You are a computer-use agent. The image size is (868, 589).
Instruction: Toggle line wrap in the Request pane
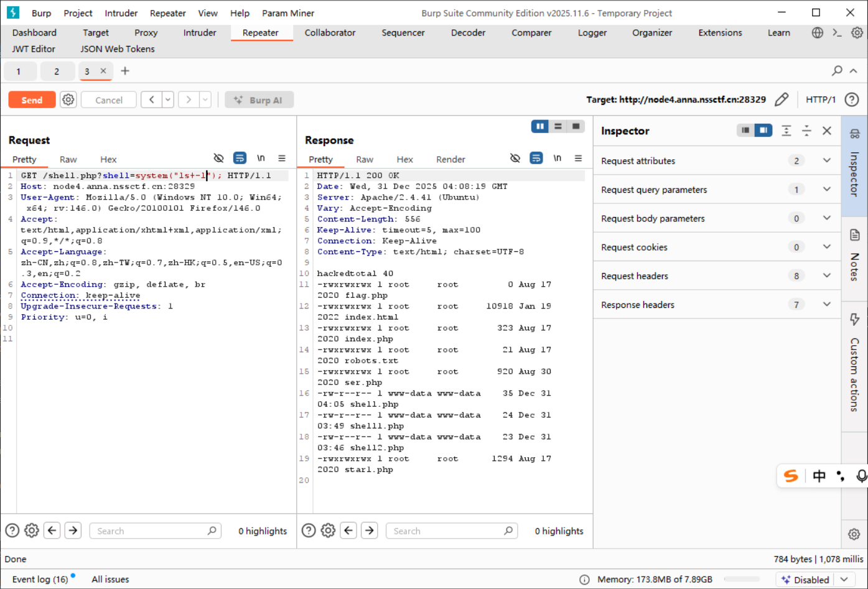click(240, 159)
